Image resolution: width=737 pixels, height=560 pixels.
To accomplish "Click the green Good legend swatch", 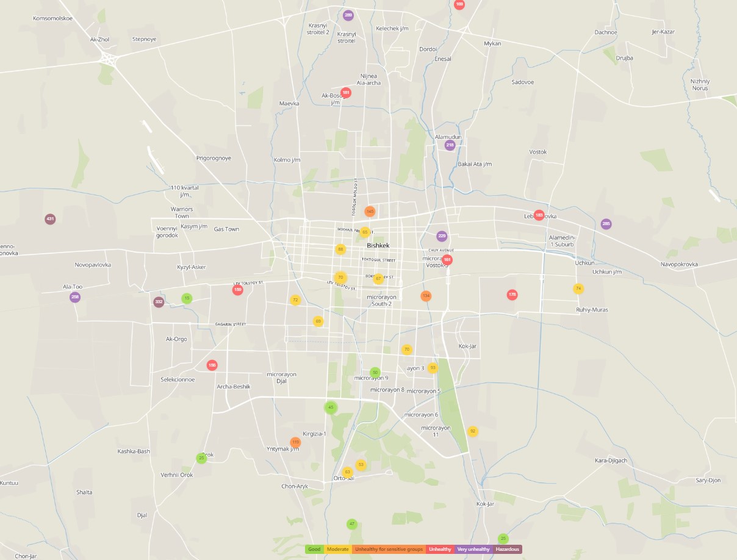I will (314, 549).
